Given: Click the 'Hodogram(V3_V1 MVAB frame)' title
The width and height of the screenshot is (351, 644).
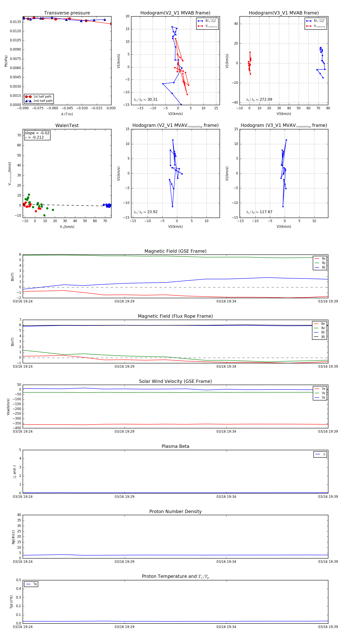Looking at the screenshot, I should 284,13.
